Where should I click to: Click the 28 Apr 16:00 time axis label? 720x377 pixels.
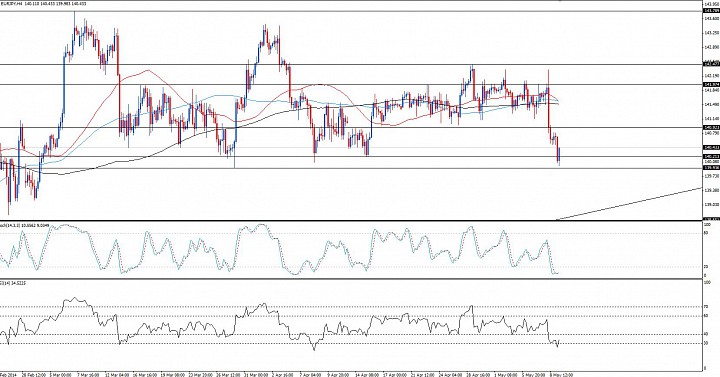pos(478,375)
